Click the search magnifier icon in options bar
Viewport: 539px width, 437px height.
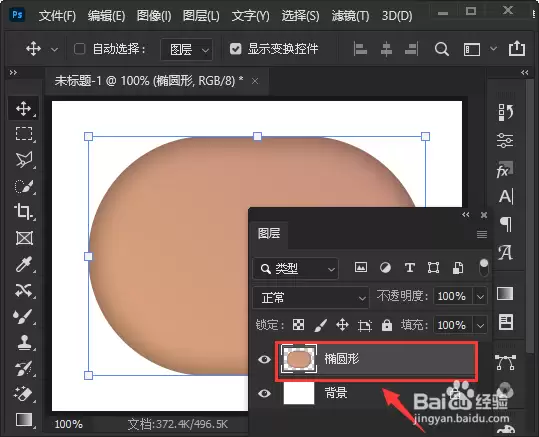pyautogui.click(x=442, y=49)
